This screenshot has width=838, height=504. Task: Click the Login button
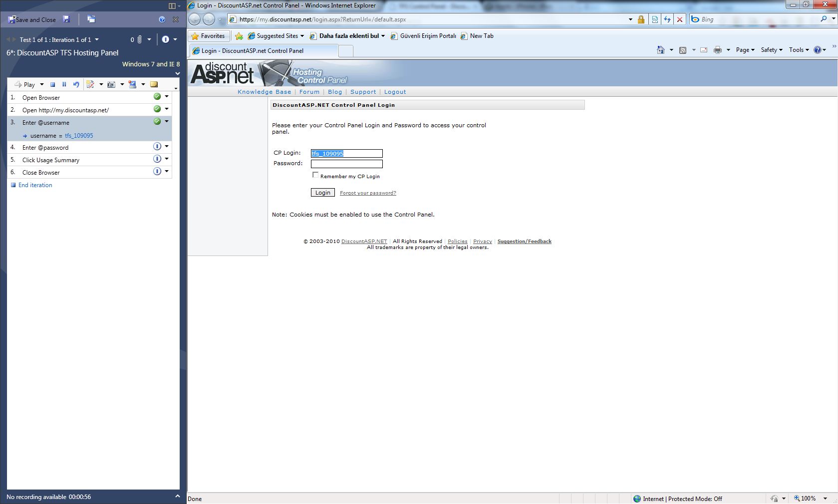[x=323, y=193]
